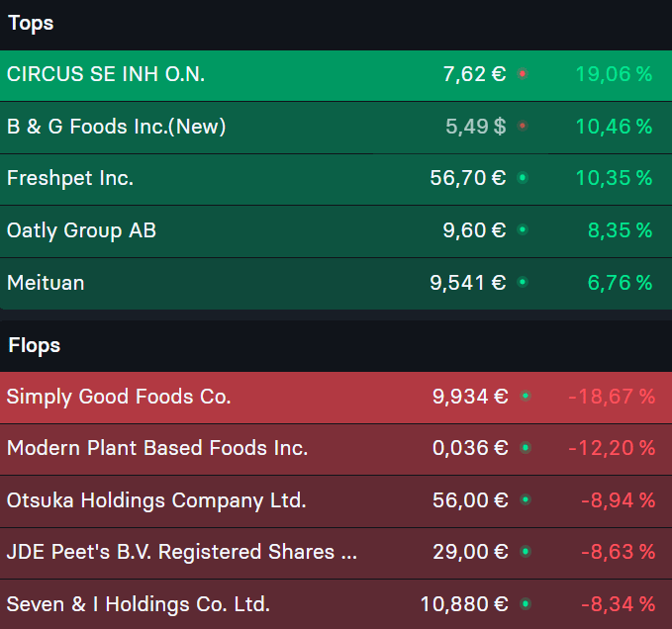Select Freshpet Inc. row
This screenshot has height=629, width=672.
pos(336,179)
